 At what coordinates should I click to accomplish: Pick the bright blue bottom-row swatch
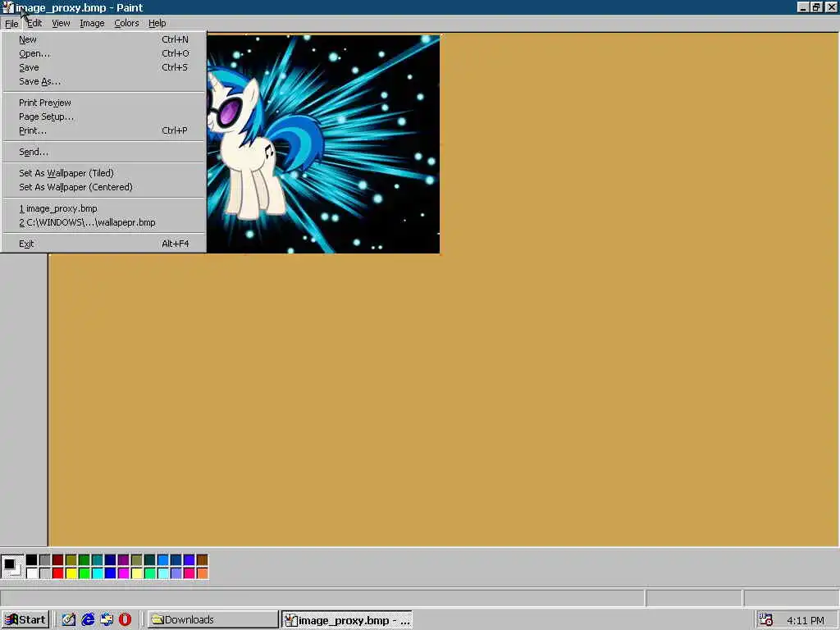click(x=111, y=573)
